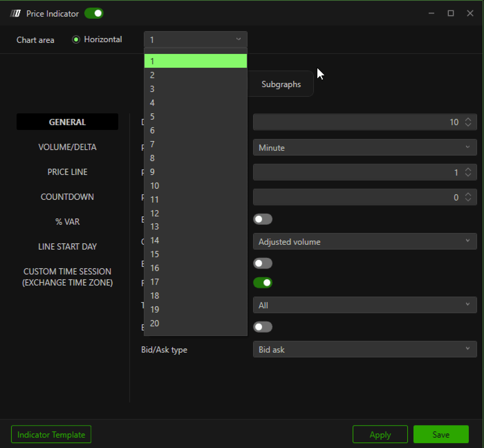The image size is (484, 448).
Task: Collapse the Chart area number dropdown
Action: pos(196,40)
